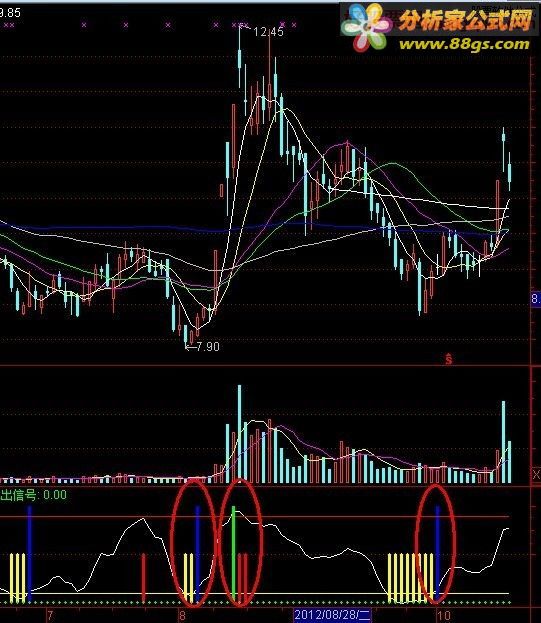This screenshot has width=541, height=623.
Task: Click the green signal bar in the indicator panel
Action: point(234,553)
